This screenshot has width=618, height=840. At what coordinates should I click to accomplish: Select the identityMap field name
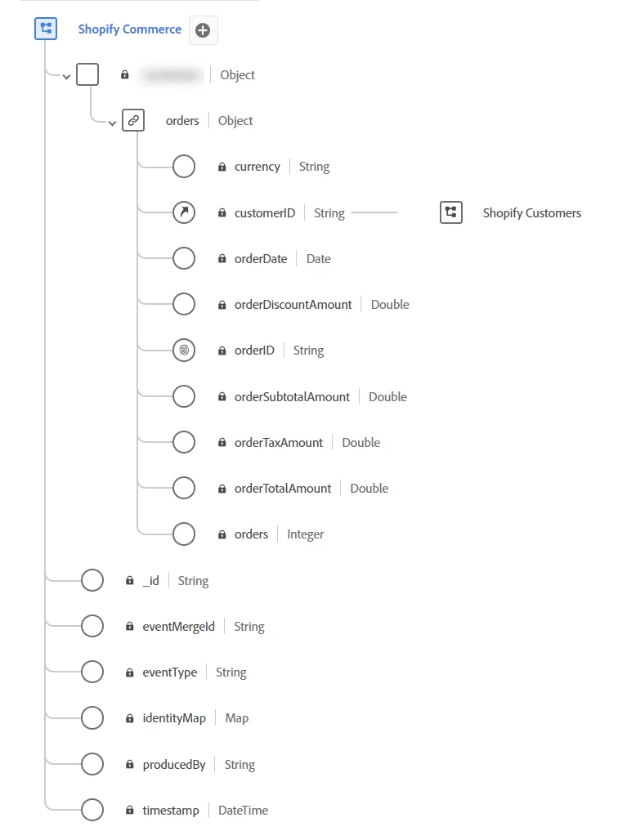pyautogui.click(x=174, y=718)
